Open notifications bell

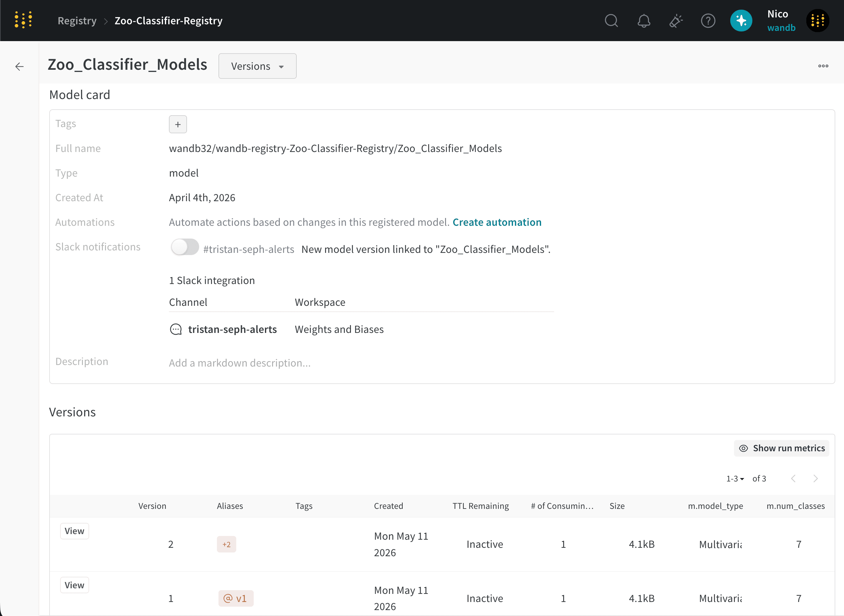click(x=644, y=21)
